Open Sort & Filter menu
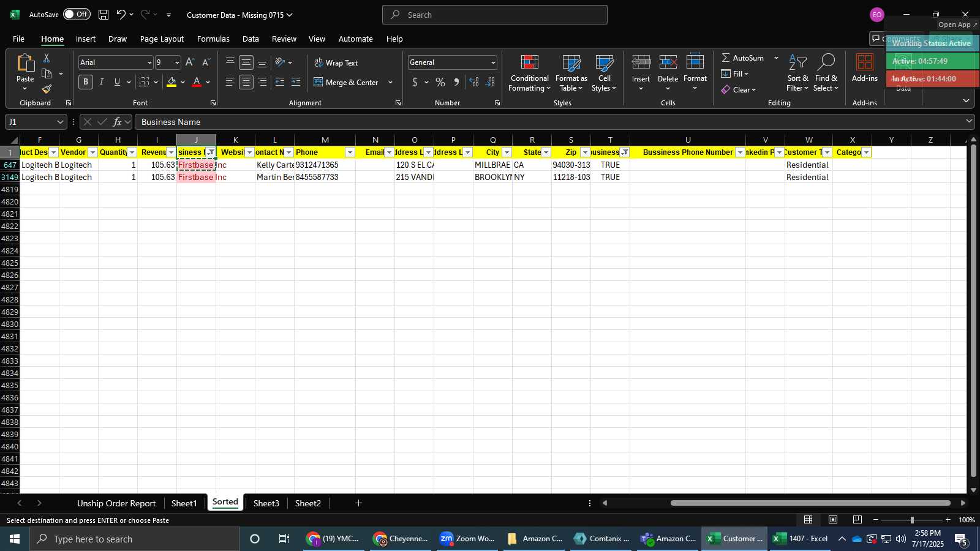 [x=797, y=73]
